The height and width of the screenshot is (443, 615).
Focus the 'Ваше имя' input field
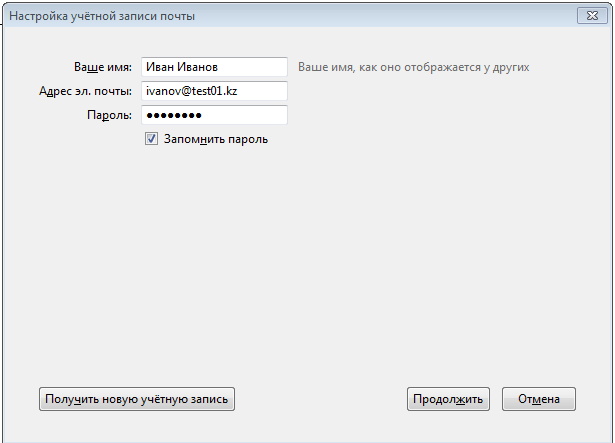click(215, 67)
